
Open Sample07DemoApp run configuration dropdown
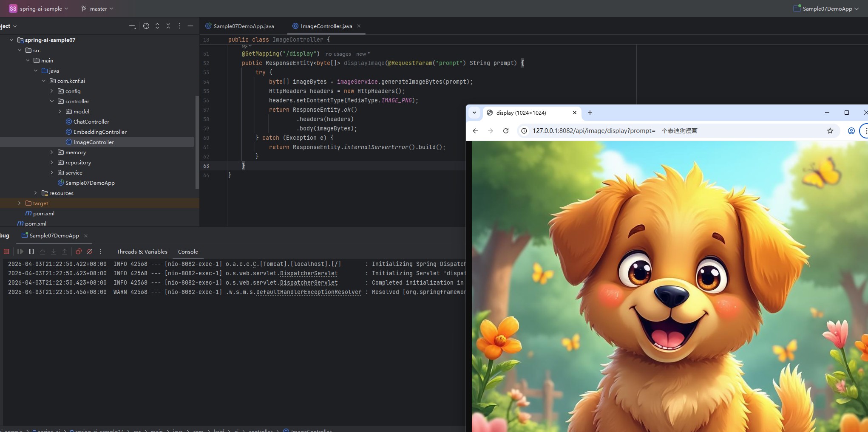click(826, 8)
